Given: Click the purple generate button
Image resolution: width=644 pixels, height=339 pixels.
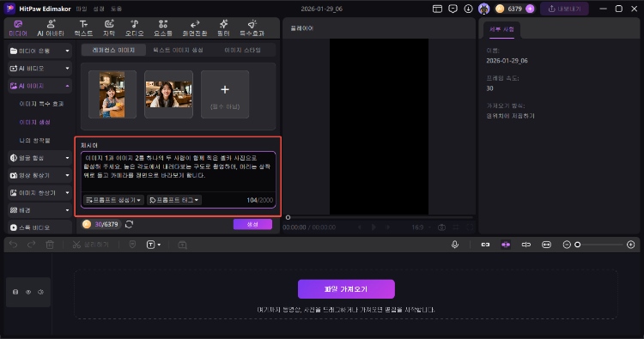Looking at the screenshot, I should [x=252, y=224].
